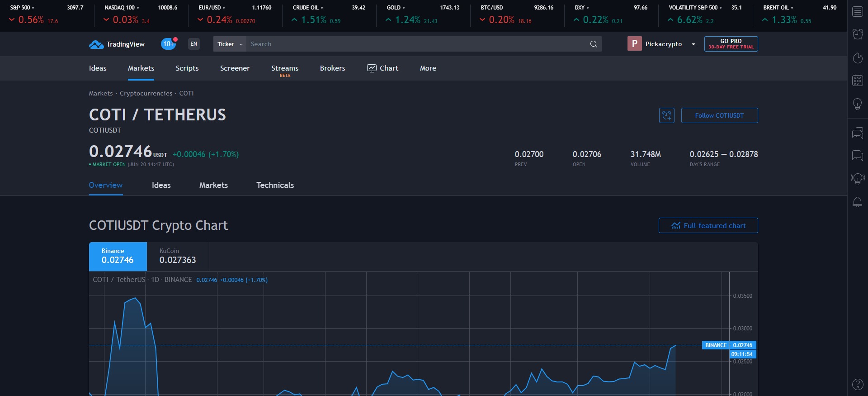Open the Help question mark icon
The image size is (868, 396).
tap(858, 384)
